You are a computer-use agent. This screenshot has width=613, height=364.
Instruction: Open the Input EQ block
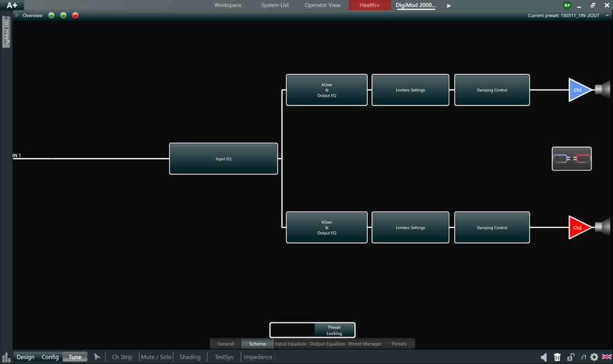(223, 159)
